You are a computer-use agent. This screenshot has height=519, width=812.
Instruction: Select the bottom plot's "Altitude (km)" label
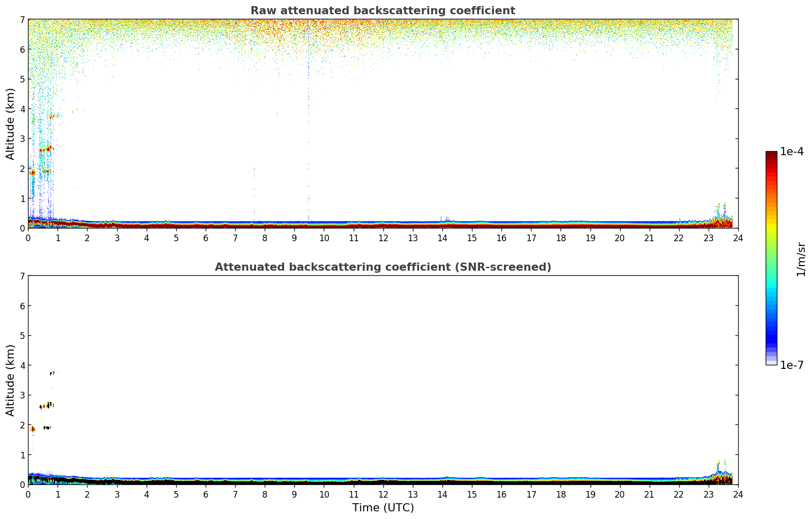point(11,380)
